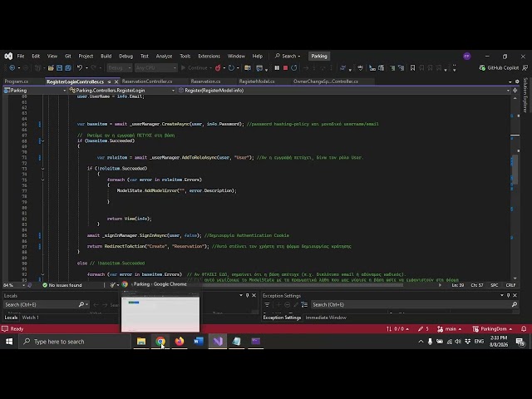
Task: Switch to the ReservationController.cs tab
Action: tap(147, 81)
